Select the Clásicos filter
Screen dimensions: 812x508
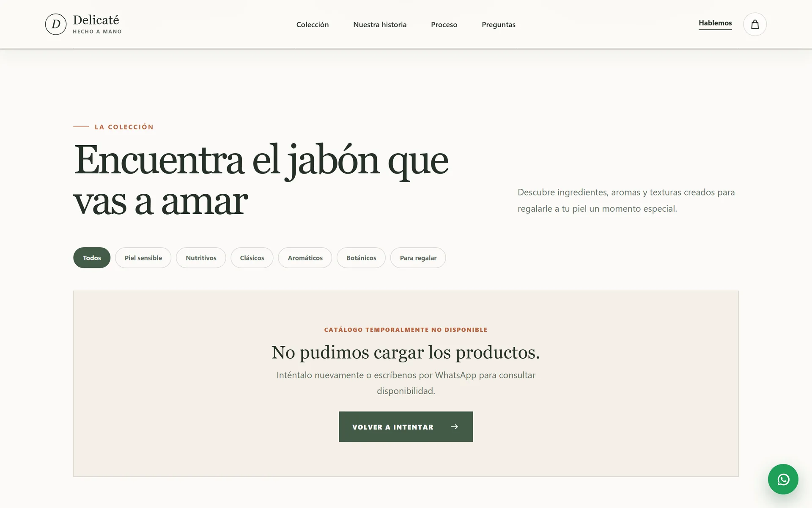(x=252, y=258)
